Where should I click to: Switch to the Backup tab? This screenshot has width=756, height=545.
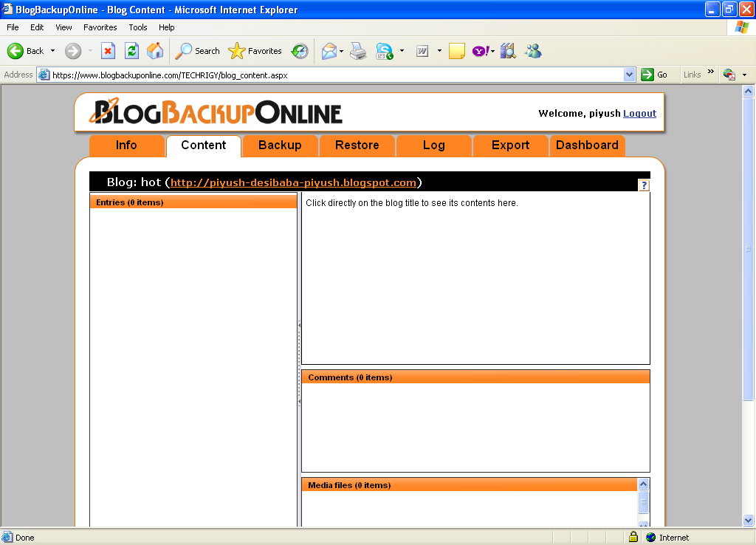click(x=280, y=145)
